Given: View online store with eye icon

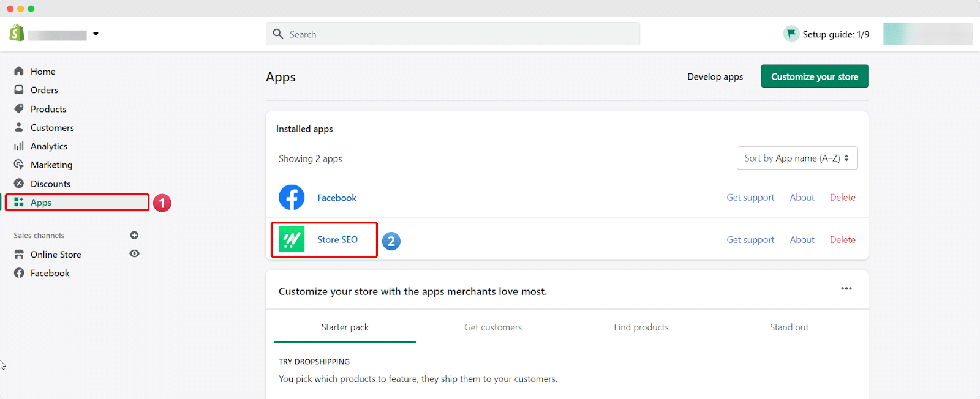Looking at the screenshot, I should coord(134,253).
